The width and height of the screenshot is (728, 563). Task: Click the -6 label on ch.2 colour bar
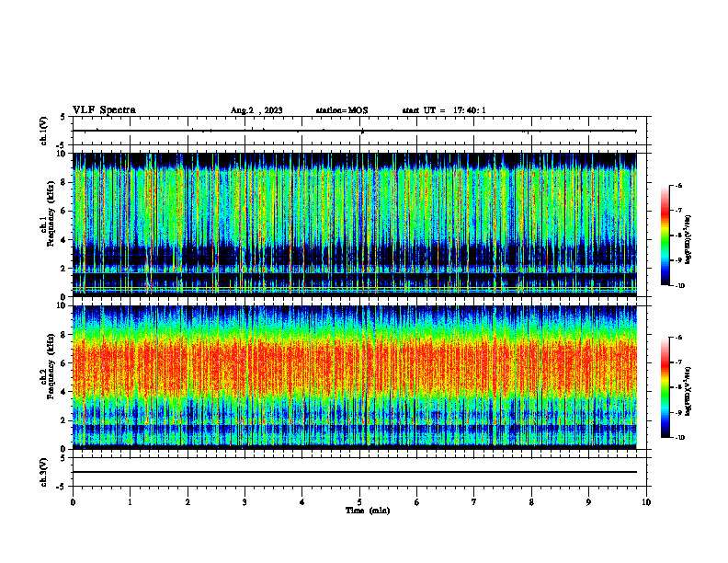click(x=678, y=338)
